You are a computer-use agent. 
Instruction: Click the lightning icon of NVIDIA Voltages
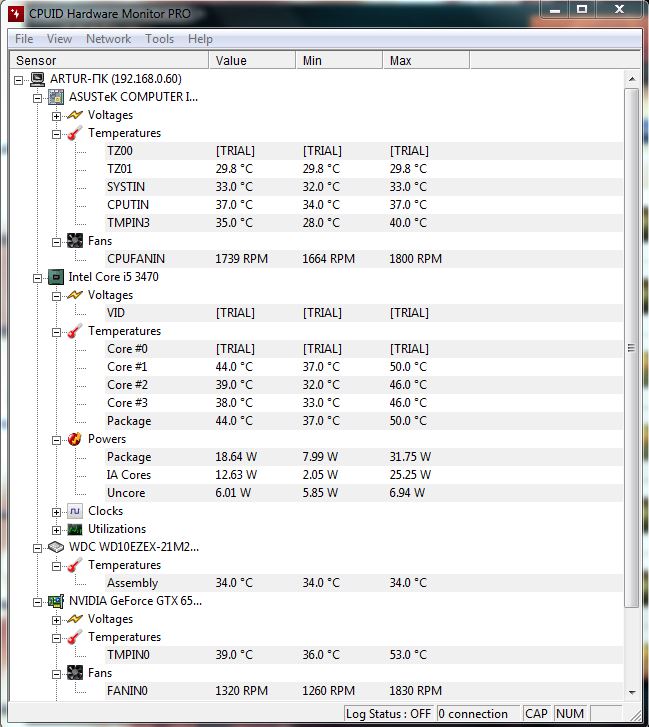pyautogui.click(x=75, y=619)
